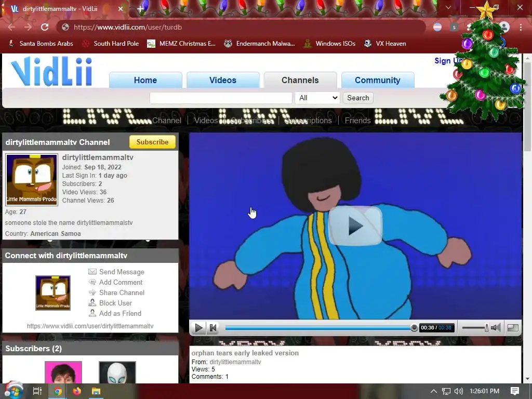
Task: Open Task View on taskbar
Action: point(37,391)
